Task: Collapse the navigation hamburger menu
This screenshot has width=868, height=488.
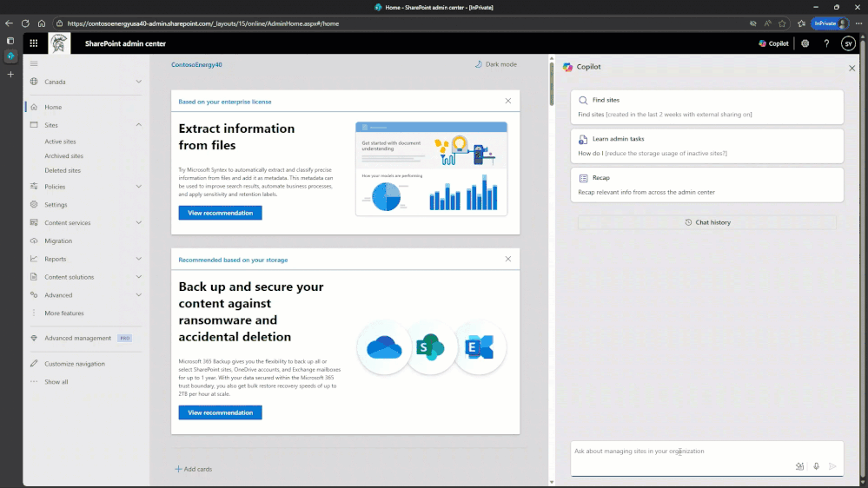Action: click(34, 63)
